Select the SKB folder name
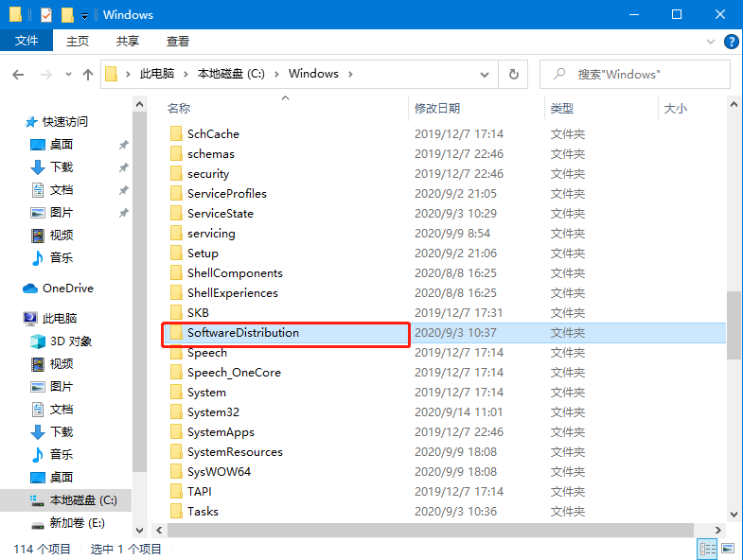Screen dimensions: 743x560 pyautogui.click(x=198, y=313)
